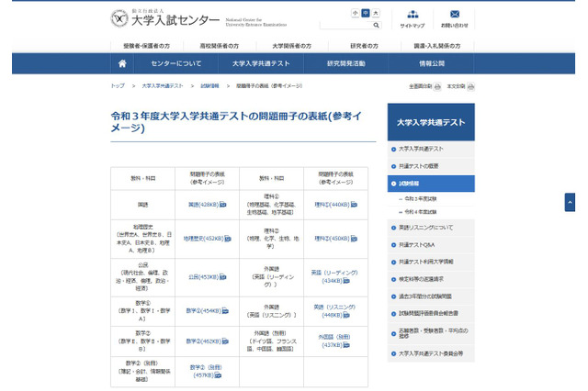The image size is (588, 391).
Task: Open sidebar sub-item 令和4年度試験
Action: (421, 212)
